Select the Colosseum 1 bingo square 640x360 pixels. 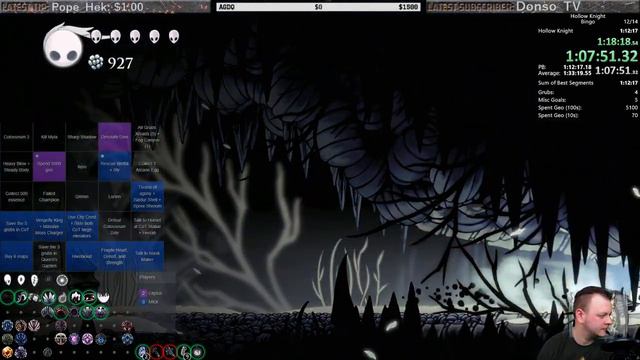16,137
